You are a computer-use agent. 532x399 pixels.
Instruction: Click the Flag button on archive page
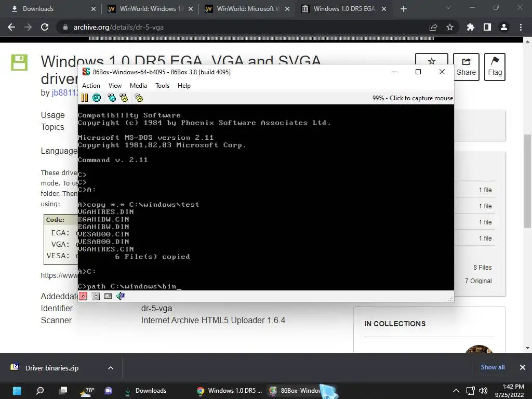[x=495, y=67]
